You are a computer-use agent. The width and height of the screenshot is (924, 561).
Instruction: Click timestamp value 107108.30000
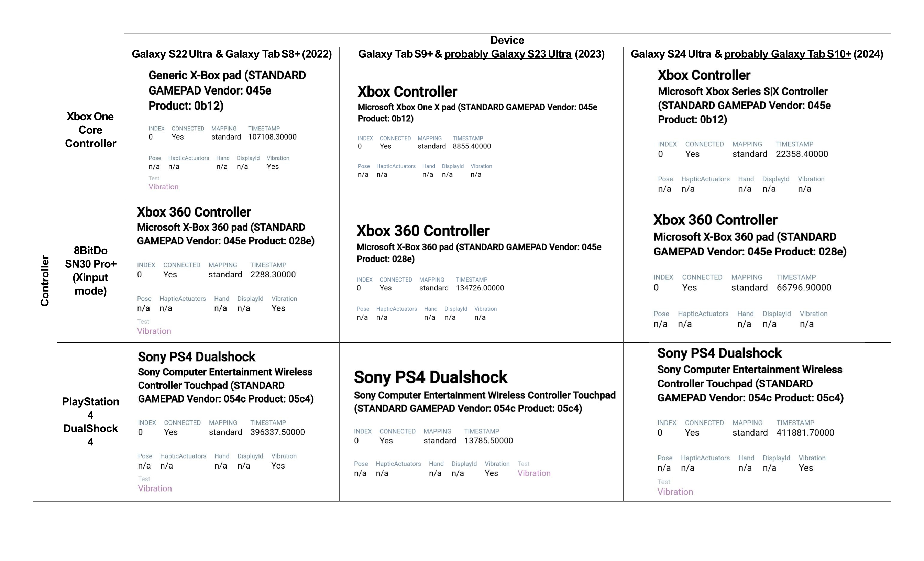point(272,137)
